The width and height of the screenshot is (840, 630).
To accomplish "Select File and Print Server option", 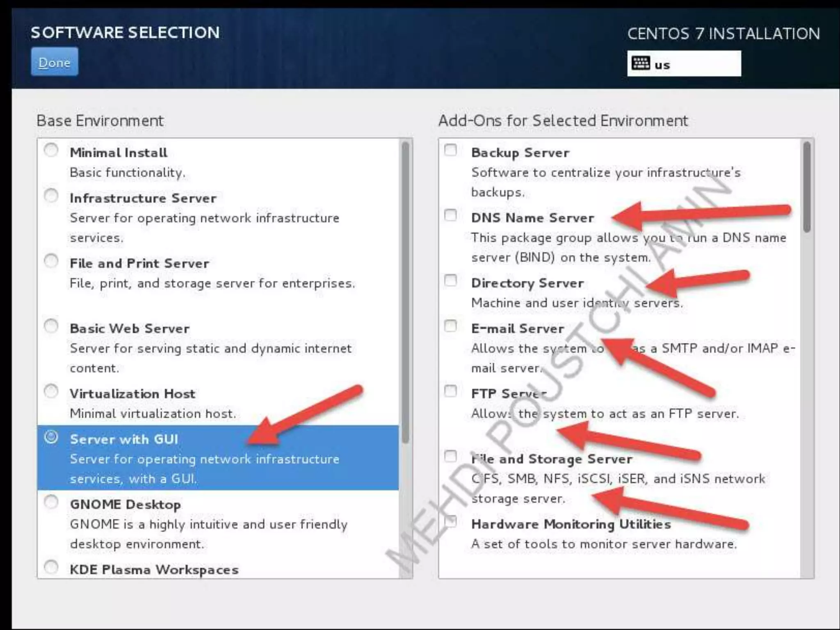I will 51,261.
